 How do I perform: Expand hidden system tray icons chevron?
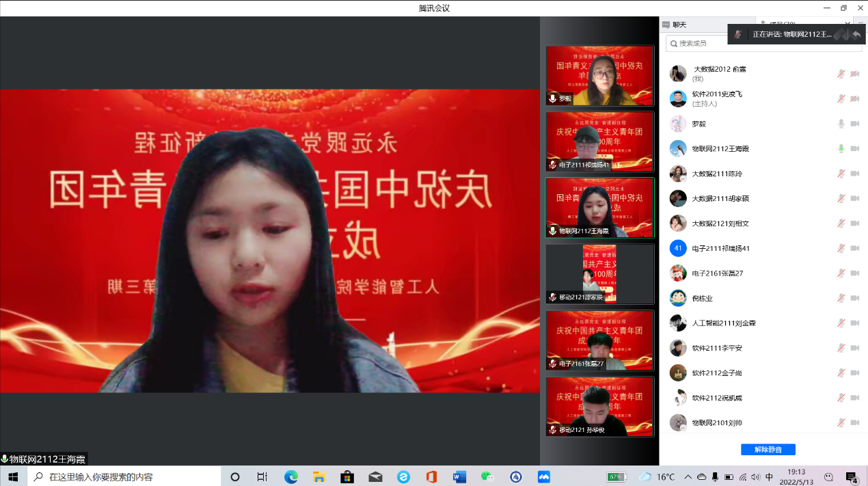(688, 476)
